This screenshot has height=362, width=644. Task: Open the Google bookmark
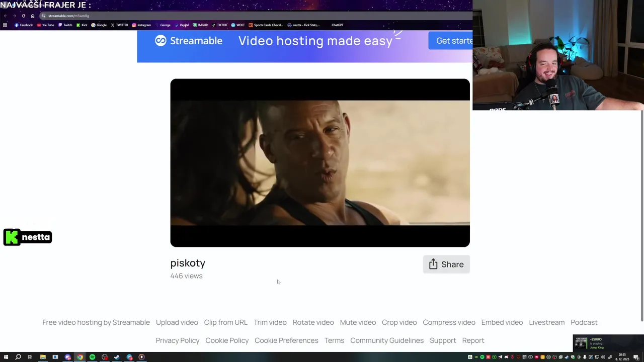[x=99, y=25]
